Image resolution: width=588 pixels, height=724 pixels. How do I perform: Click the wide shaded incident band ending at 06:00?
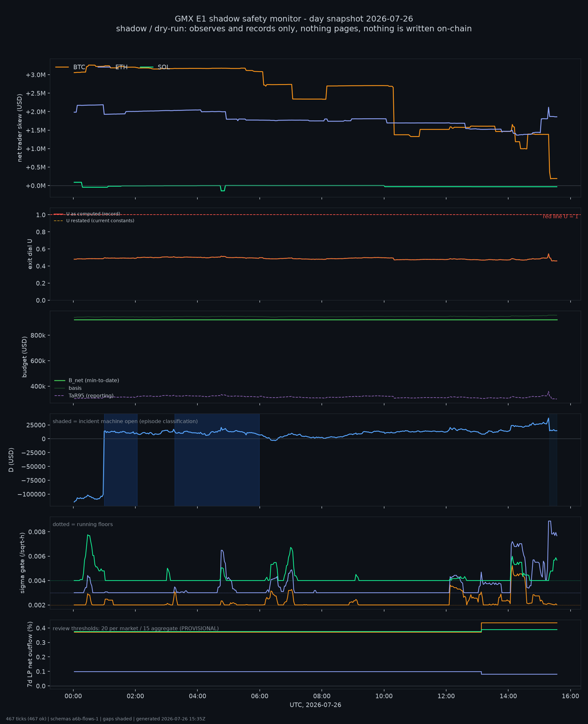[217, 460]
